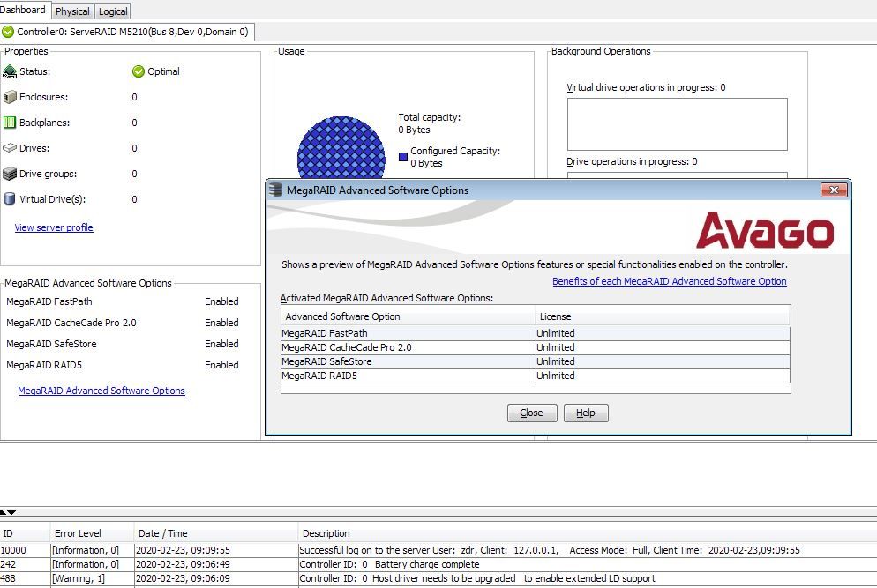Select the Controller0 ServeRAID M5210 tab

point(127,32)
